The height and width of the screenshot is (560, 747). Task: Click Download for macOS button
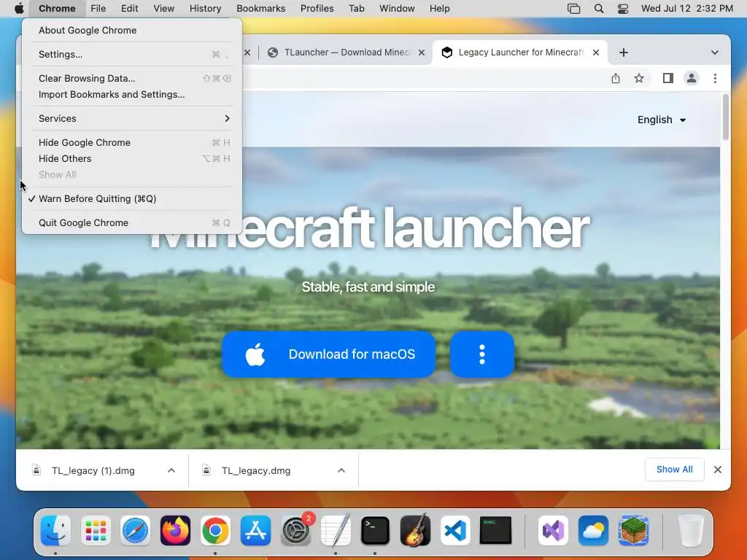tap(329, 354)
